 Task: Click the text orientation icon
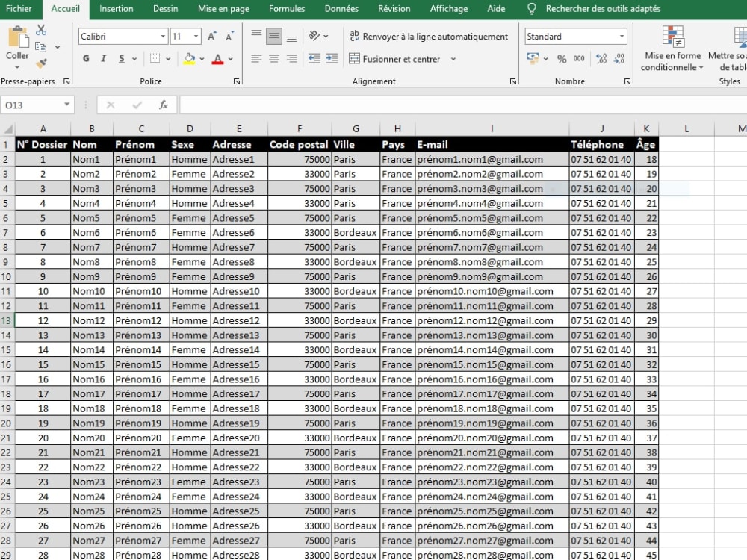314,36
